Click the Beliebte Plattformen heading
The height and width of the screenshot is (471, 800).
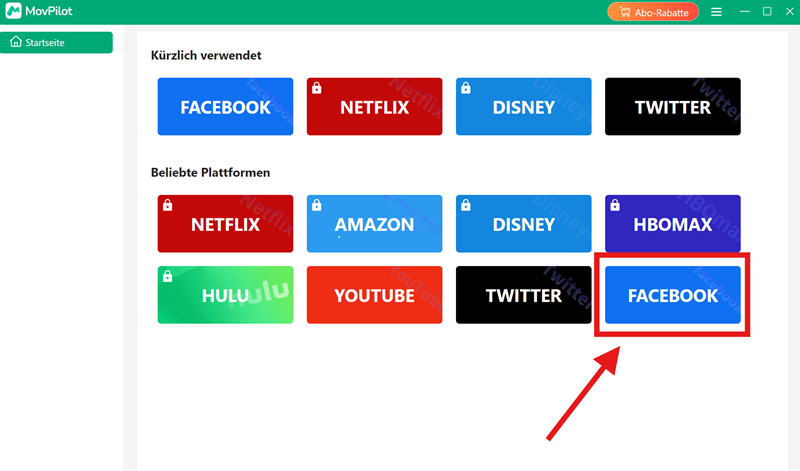tap(210, 172)
